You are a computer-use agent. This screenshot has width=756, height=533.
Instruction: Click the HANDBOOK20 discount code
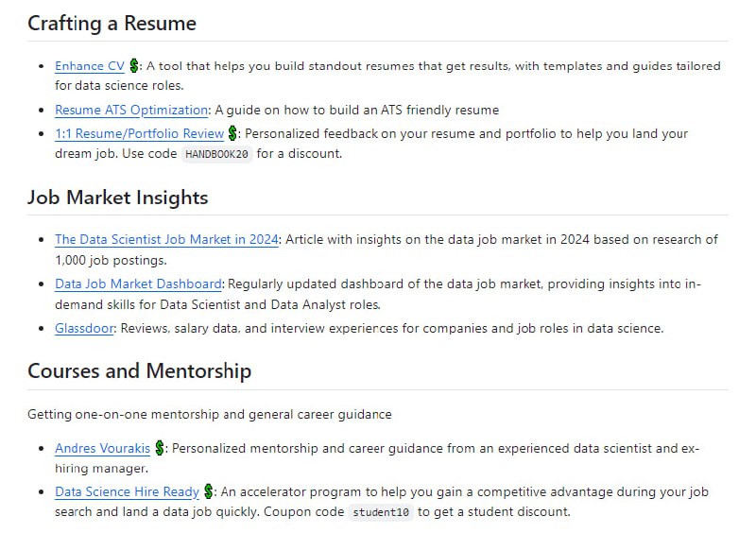tap(217, 154)
